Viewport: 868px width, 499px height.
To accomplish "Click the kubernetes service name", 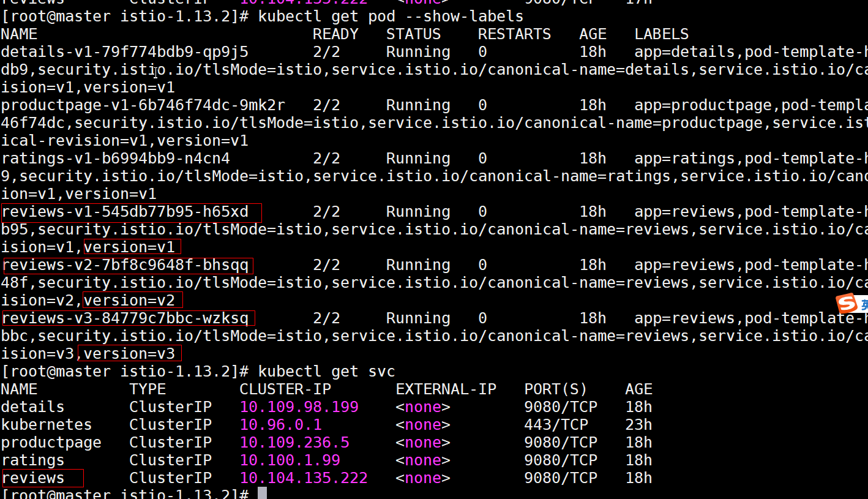I will 47,425.
